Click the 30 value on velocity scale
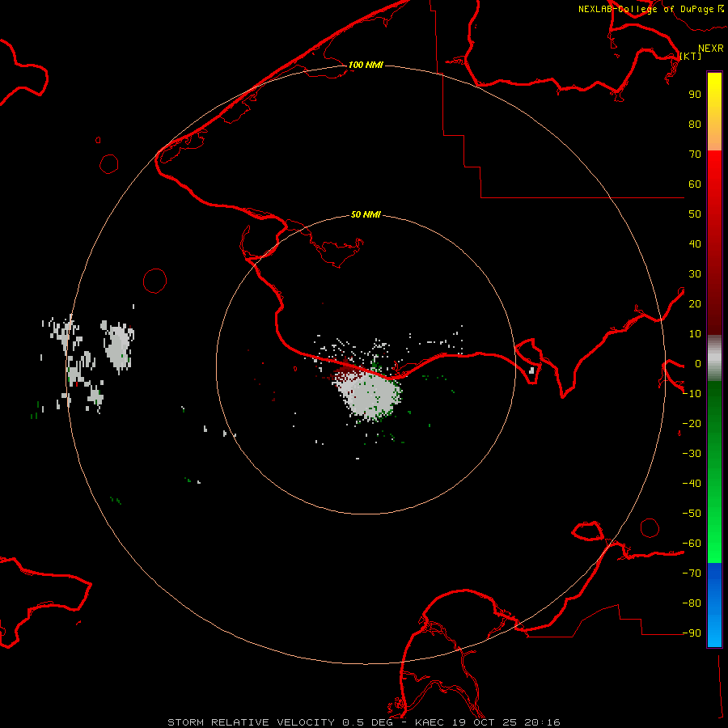 pyautogui.click(x=695, y=274)
